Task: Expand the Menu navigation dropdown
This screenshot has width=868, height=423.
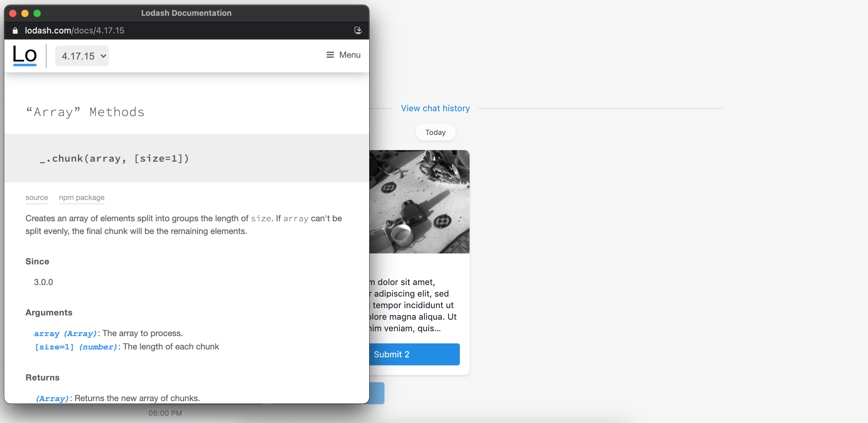Action: pyautogui.click(x=343, y=54)
